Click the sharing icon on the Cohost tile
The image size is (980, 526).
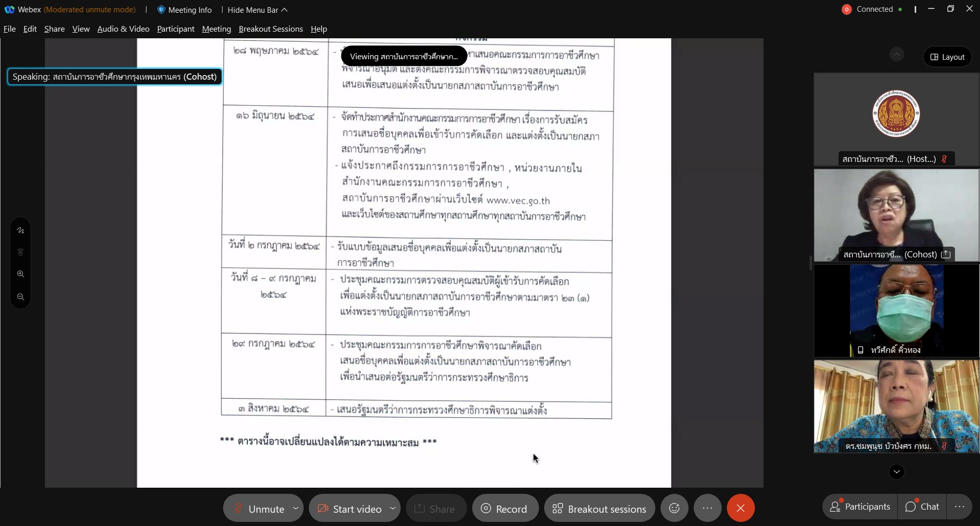coord(946,254)
